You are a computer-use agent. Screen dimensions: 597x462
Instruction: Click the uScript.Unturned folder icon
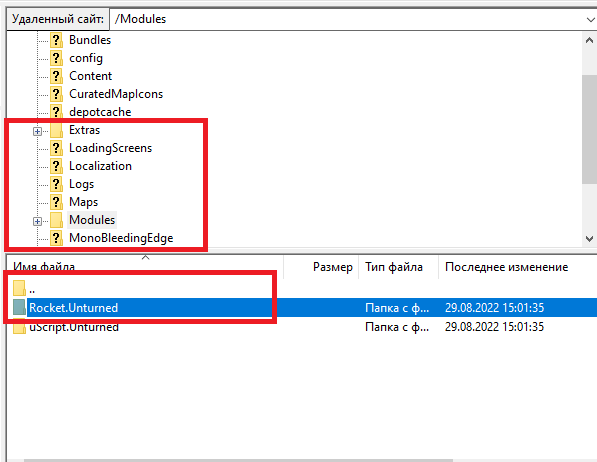coord(19,327)
